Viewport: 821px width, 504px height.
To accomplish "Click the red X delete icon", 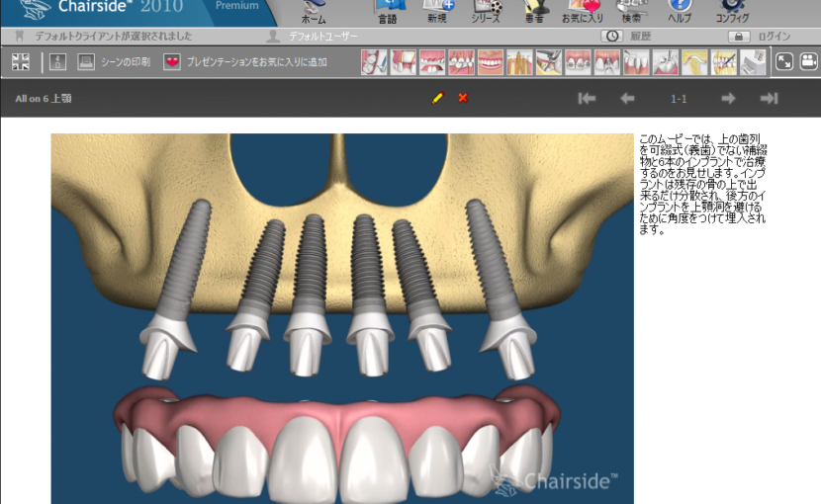I will [463, 98].
